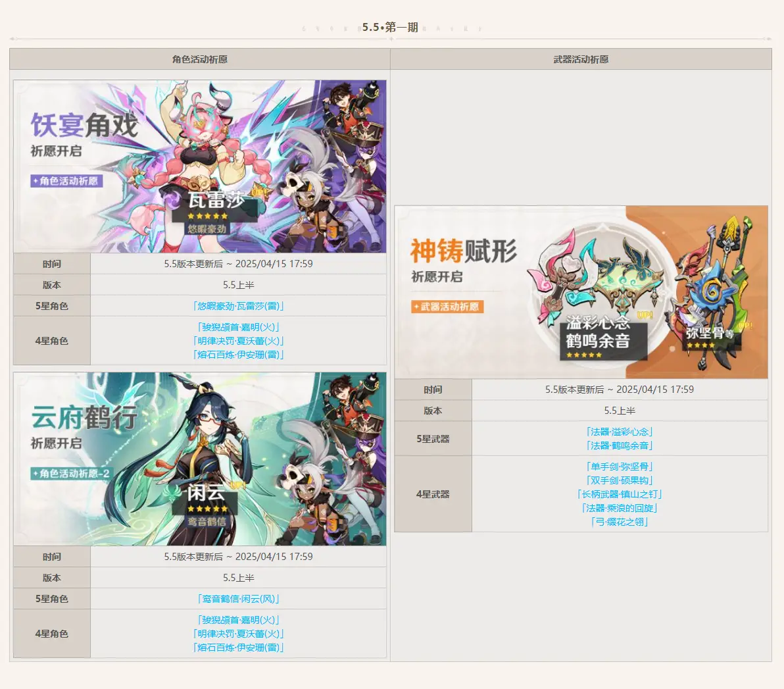Open 熔石百炼·伊安珊(雷) link under 瓦雷莎 banner
This screenshot has width=784, height=689.
238,355
